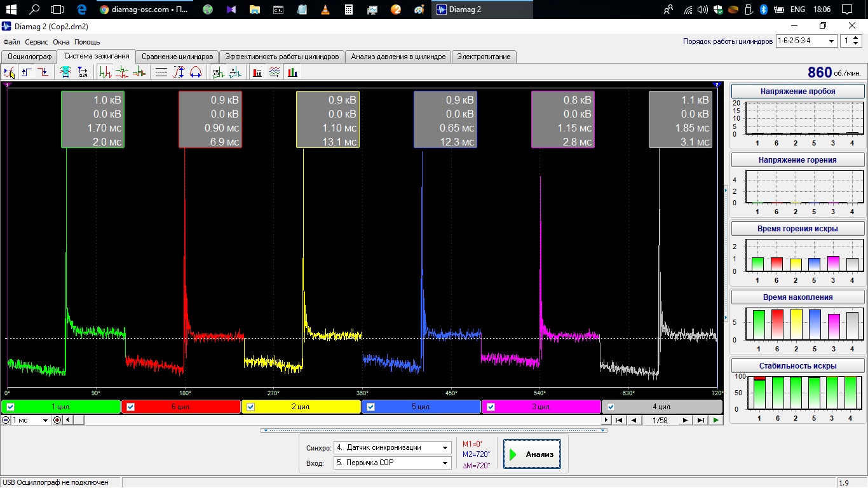
Task: Click the horizontal lines toolbar icon
Action: [161, 72]
